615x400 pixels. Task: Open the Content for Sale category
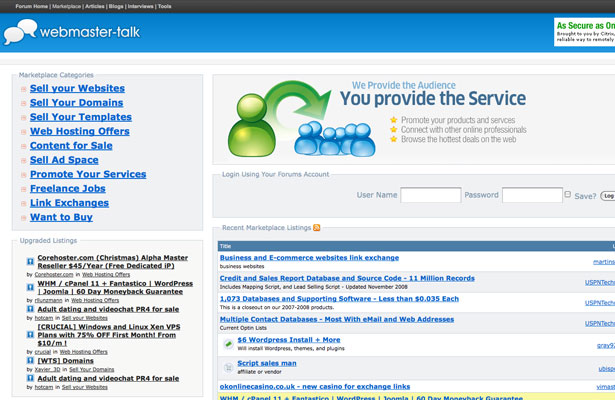point(71,145)
